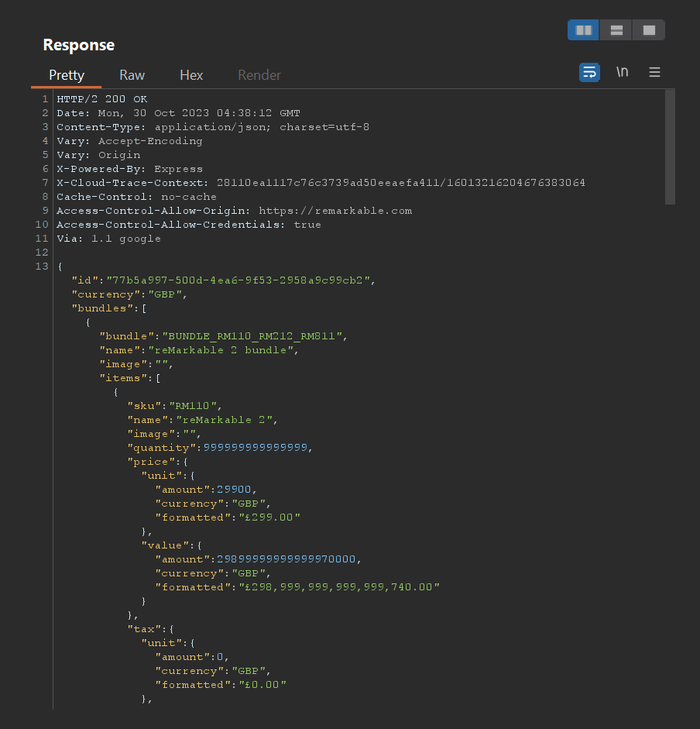
Task: Click the Response panel title
Action: pos(78,45)
